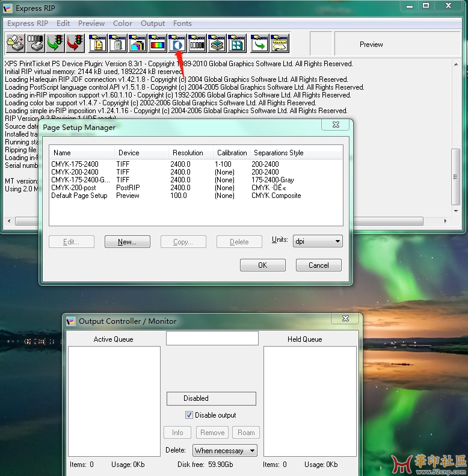Click OK in Page Setup Manager
Screen dimensions: 468x476
tap(262, 265)
